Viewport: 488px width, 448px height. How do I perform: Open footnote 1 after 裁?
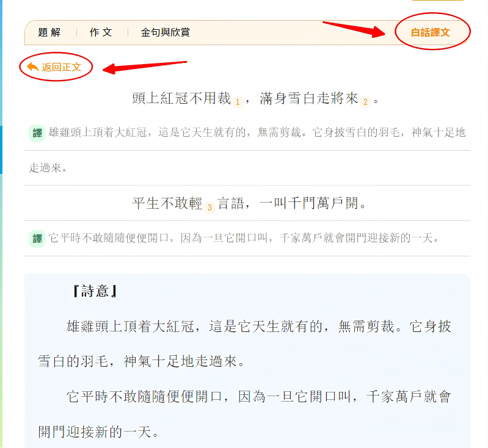(238, 102)
